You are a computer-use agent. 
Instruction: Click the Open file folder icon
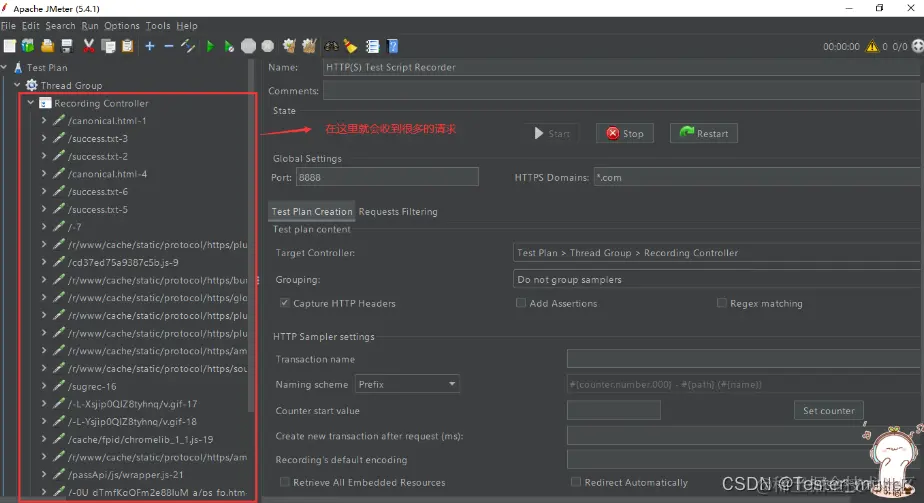[47, 46]
